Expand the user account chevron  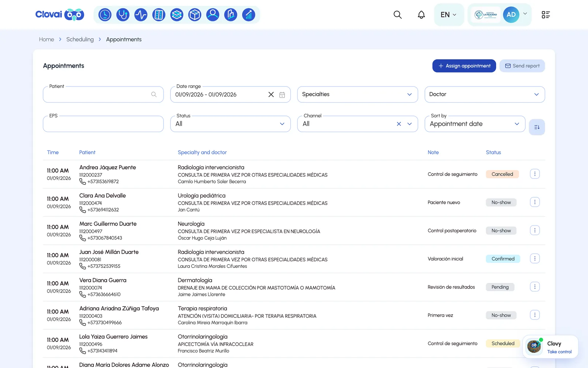(525, 14)
